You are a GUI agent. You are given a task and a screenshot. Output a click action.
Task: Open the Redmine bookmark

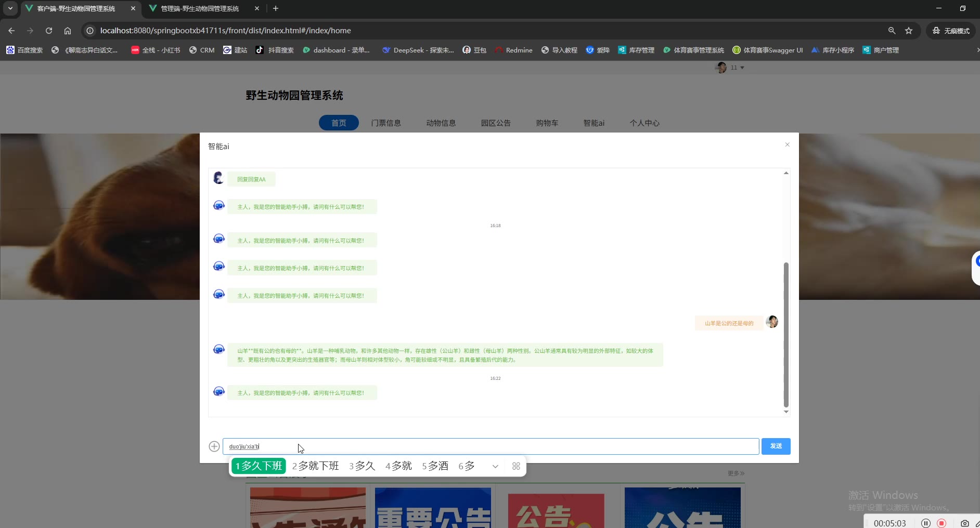pos(513,50)
